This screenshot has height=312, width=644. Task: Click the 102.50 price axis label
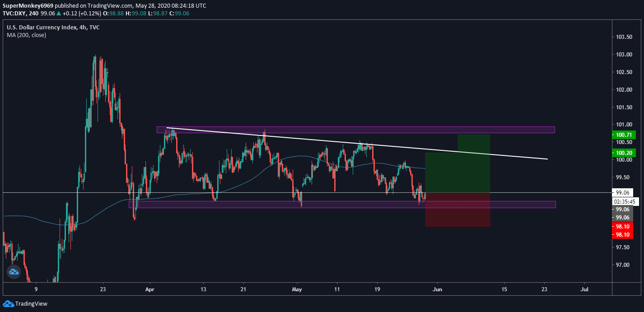pyautogui.click(x=623, y=72)
